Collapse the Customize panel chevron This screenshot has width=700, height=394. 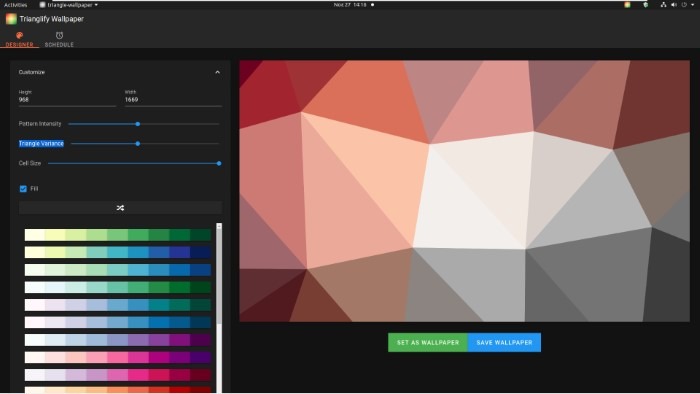pos(217,72)
